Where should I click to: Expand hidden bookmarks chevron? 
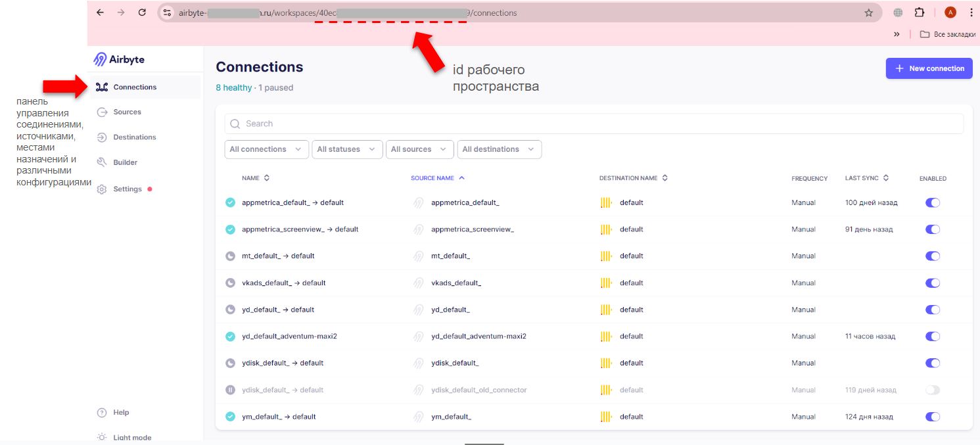(x=897, y=34)
